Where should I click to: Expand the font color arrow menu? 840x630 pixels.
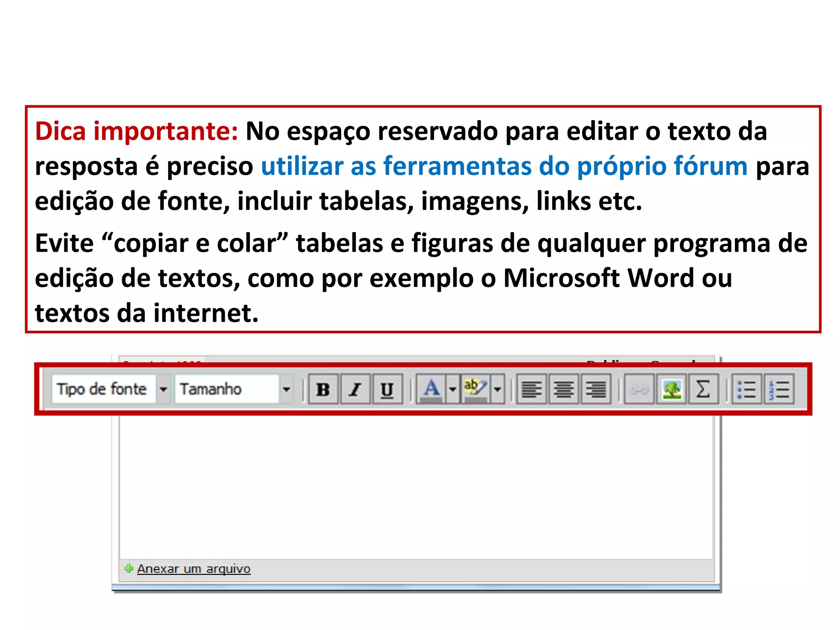453,389
